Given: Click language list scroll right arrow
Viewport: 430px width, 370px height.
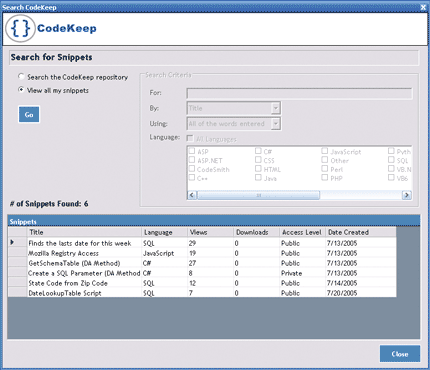Looking at the screenshot, I should (407, 195).
